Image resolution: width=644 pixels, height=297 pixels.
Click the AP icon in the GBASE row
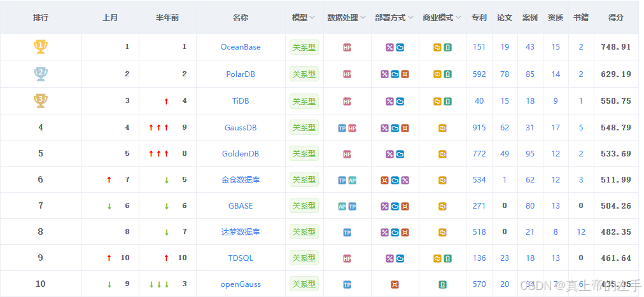click(342, 206)
